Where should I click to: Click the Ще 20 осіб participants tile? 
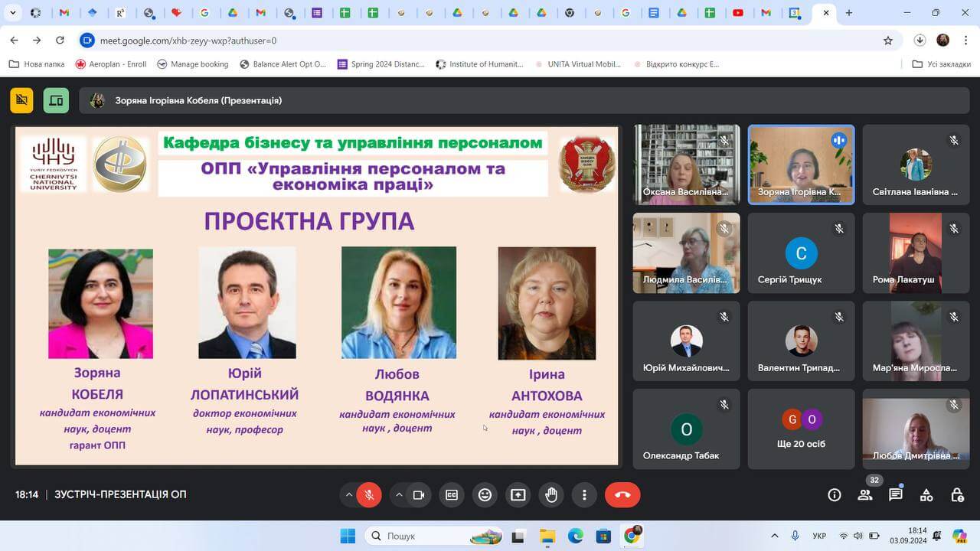click(801, 429)
